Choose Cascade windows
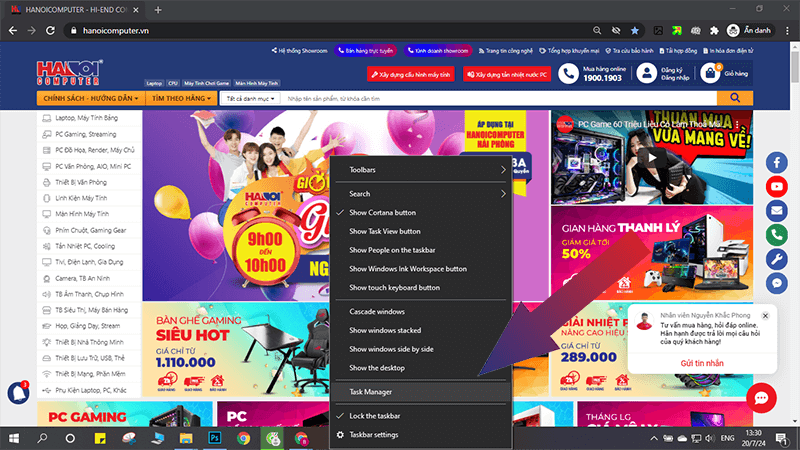 tap(422, 311)
